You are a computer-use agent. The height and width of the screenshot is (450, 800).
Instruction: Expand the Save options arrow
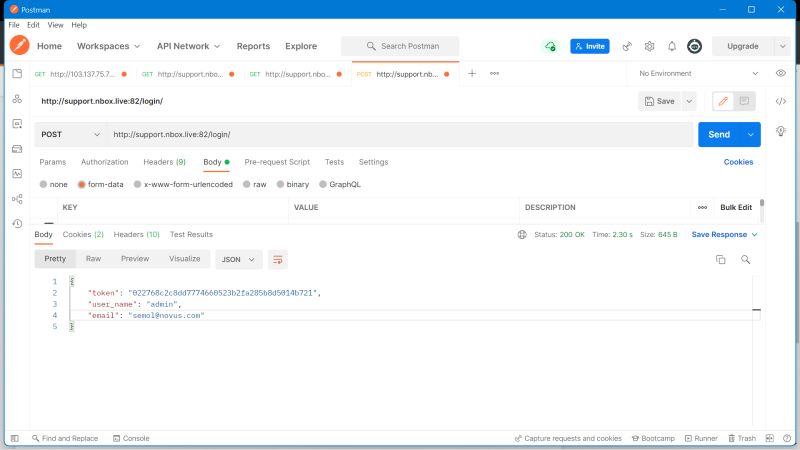tap(689, 101)
